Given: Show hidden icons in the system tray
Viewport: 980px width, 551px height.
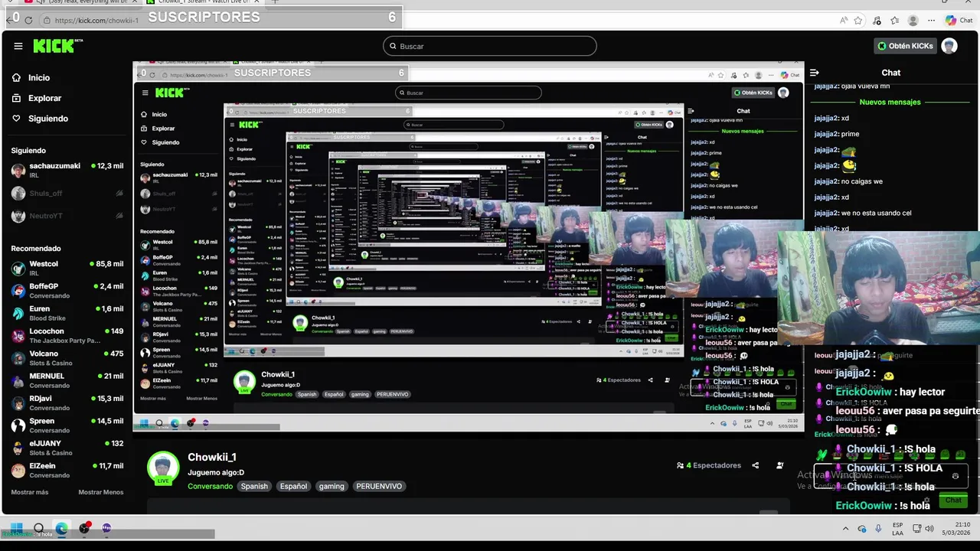Looking at the screenshot, I should click(845, 529).
